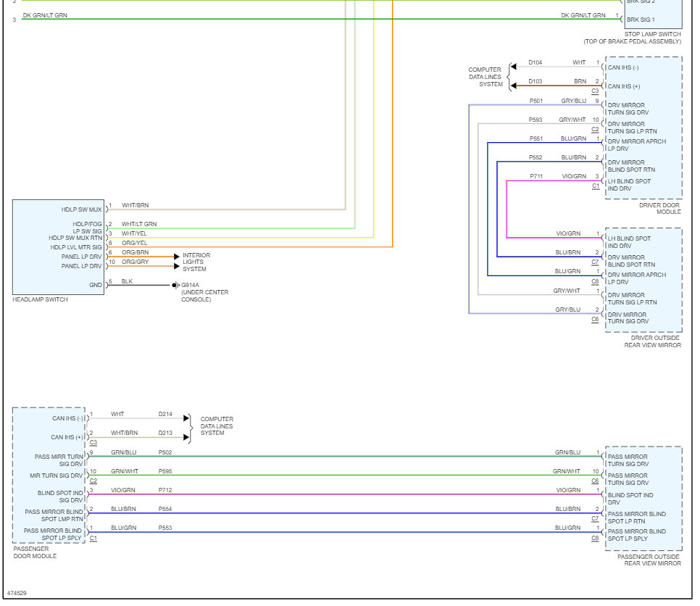Select the HDLP LVL MTR SIG pin label
700x606 pixels.
tap(76, 247)
